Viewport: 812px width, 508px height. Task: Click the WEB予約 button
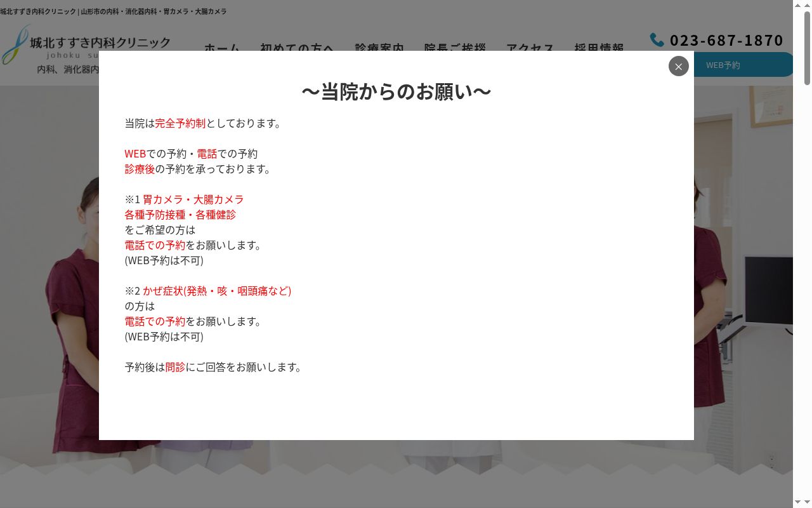click(x=743, y=65)
